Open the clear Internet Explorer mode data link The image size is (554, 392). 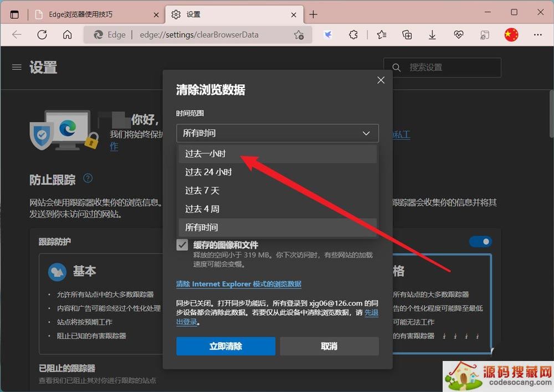[238, 284]
